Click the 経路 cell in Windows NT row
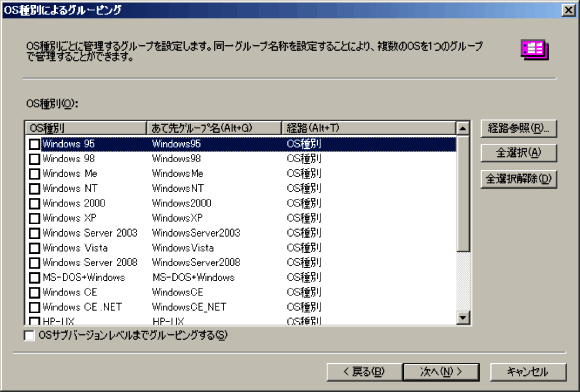The image size is (580, 392). tap(304, 188)
